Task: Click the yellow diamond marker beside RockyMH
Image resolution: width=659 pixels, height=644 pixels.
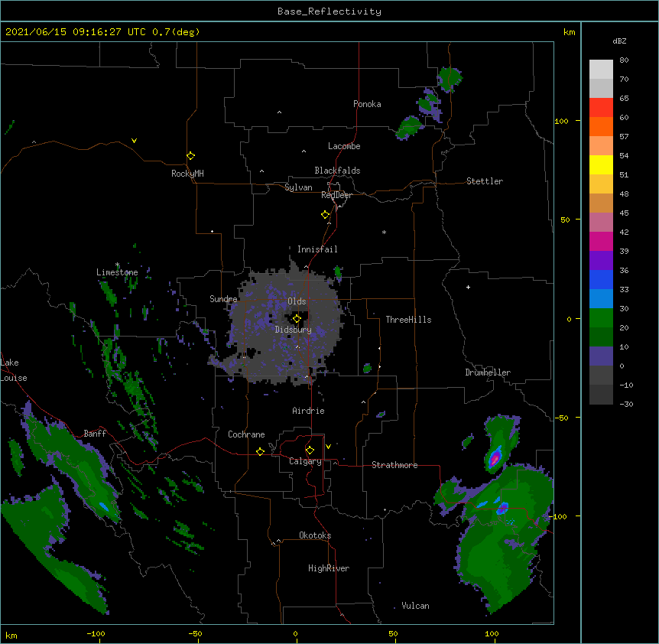Action: 190,156
